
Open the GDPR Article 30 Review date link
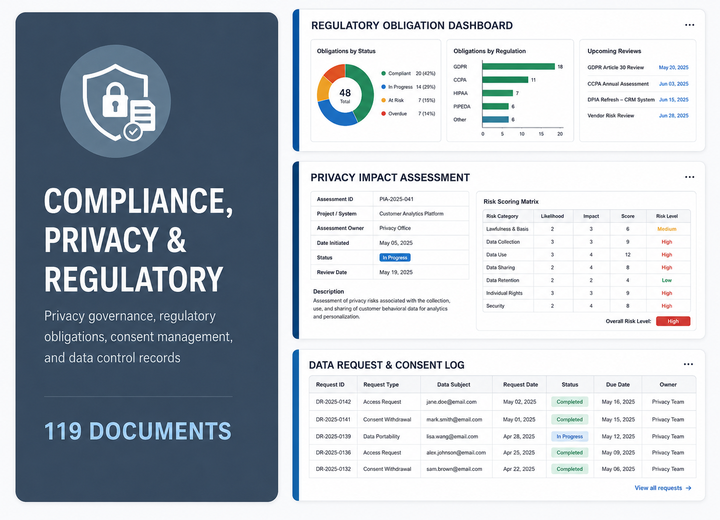pos(674,68)
